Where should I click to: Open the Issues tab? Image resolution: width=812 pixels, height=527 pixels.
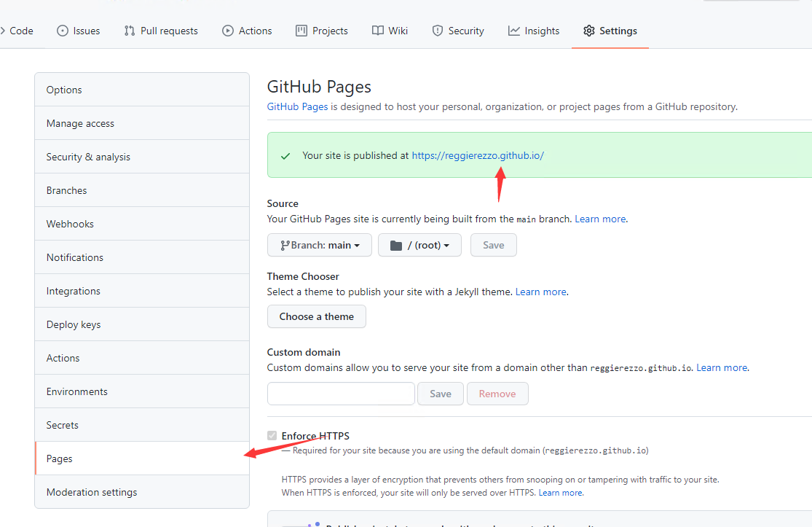pos(78,31)
